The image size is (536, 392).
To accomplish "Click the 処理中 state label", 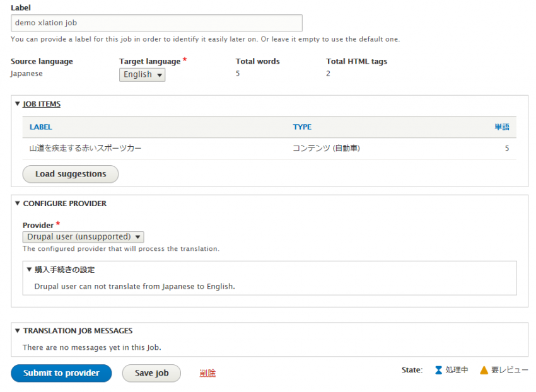I will click(457, 371).
